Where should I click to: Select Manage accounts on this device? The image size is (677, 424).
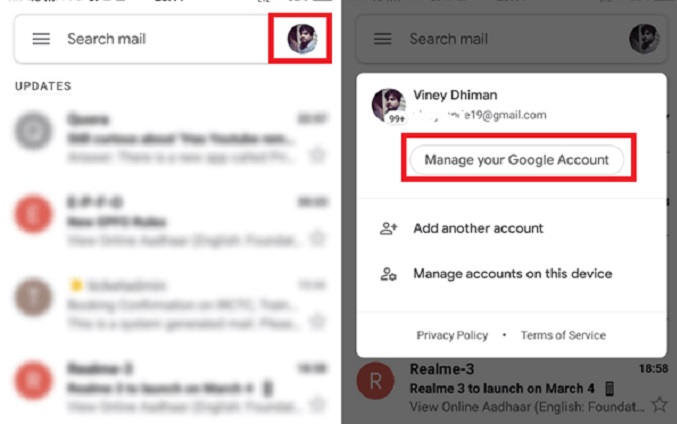512,274
